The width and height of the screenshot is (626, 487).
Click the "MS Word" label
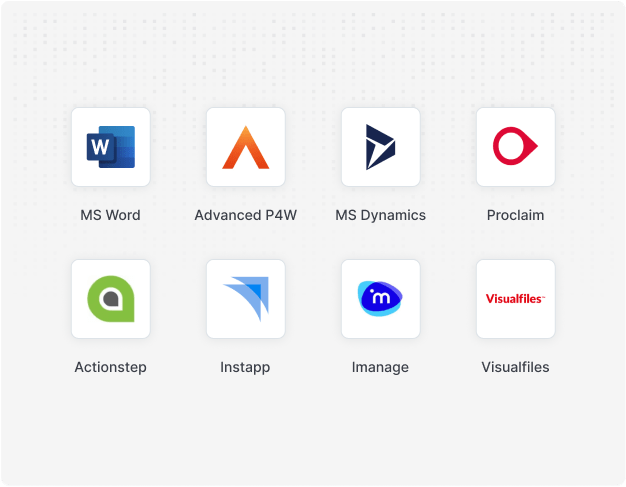[111, 215]
